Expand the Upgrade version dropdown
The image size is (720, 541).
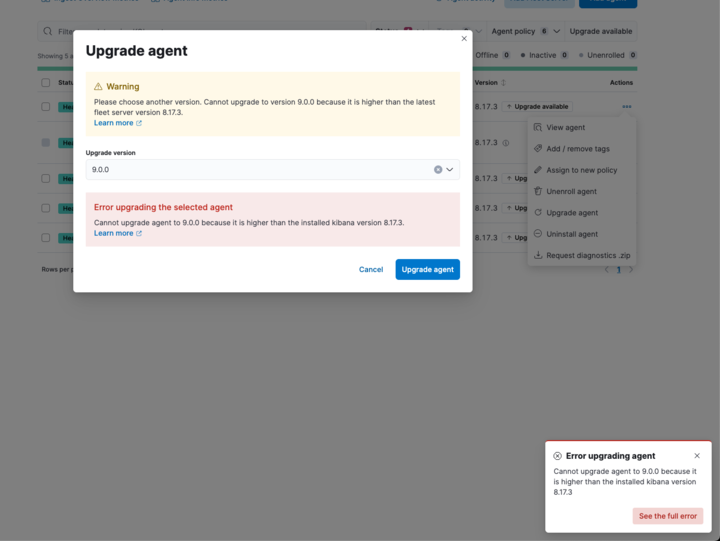pos(450,170)
